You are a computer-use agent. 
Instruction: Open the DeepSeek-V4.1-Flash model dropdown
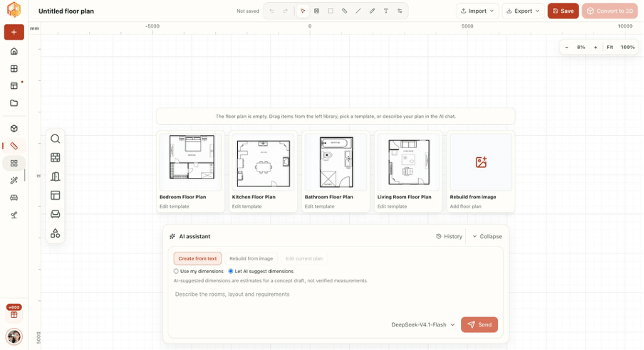coord(423,324)
